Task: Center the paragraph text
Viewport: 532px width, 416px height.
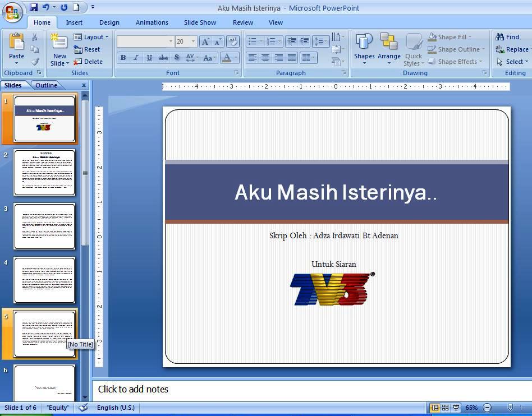Action: (x=265, y=57)
